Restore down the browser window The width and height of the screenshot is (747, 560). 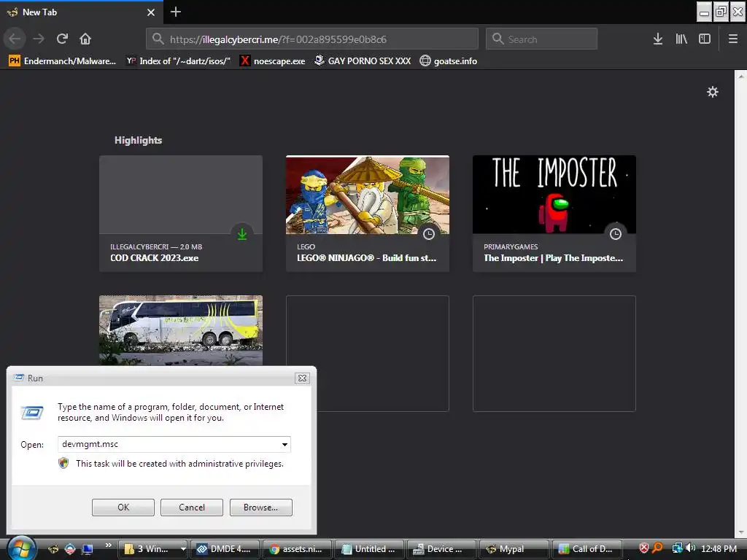coord(721,12)
